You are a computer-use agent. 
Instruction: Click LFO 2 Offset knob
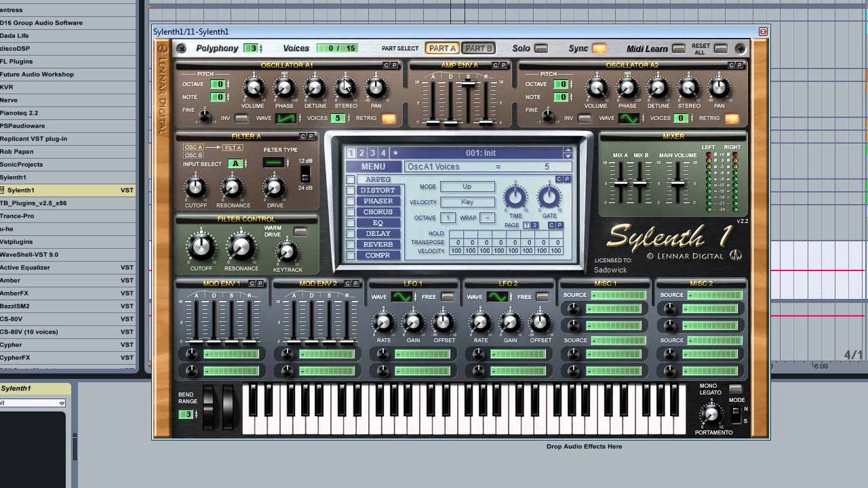(540, 323)
